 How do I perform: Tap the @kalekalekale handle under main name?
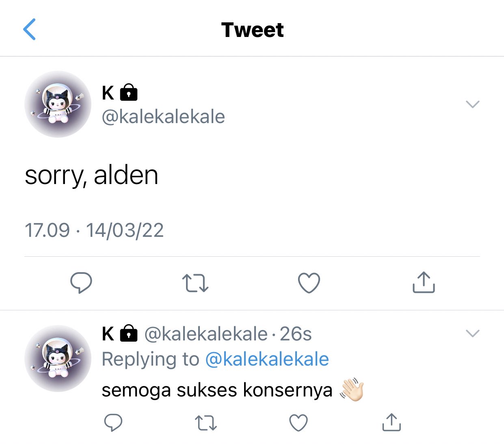click(163, 117)
